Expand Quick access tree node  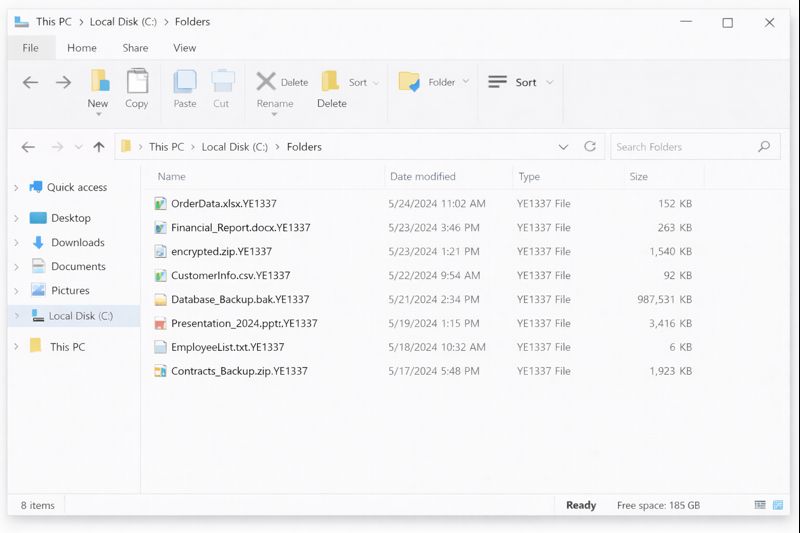[x=16, y=188]
